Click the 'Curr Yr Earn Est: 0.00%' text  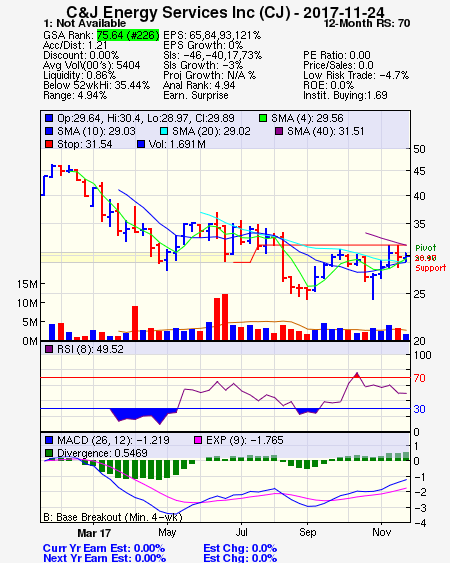[x=104, y=549]
